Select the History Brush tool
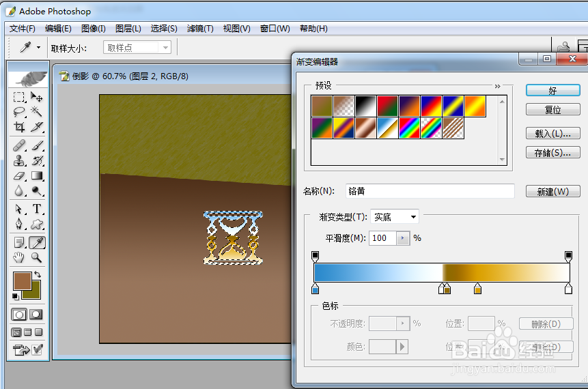588x389 pixels. coord(37,160)
